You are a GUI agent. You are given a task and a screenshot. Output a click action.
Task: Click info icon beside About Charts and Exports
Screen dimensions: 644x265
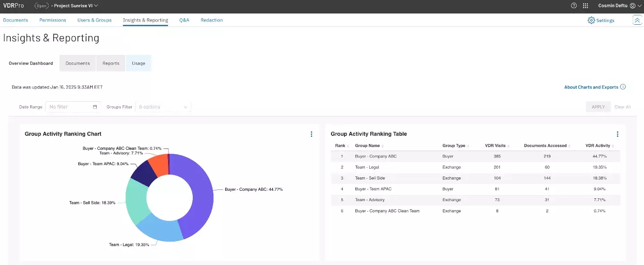tap(623, 87)
